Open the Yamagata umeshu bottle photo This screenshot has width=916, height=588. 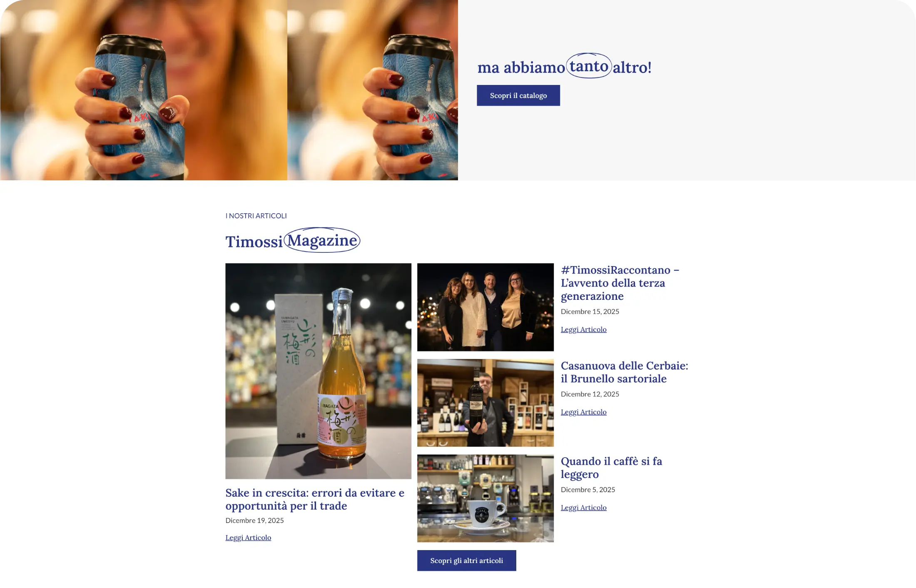pos(318,371)
